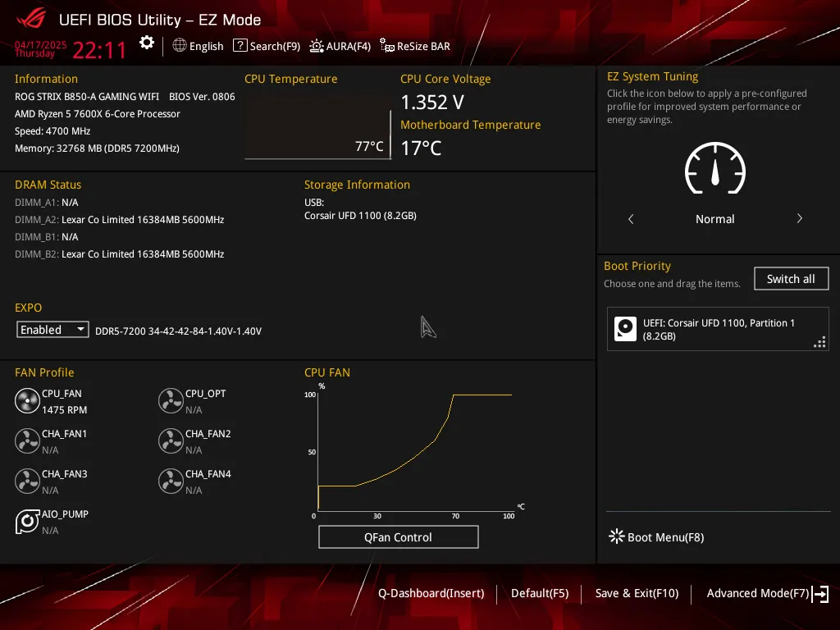Click the CHA_FAN1 fan icon
Image resolution: width=840 pixels, height=630 pixels.
(x=27, y=441)
